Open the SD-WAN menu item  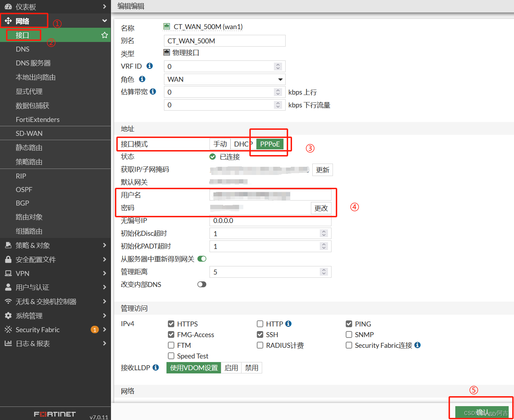click(x=29, y=133)
